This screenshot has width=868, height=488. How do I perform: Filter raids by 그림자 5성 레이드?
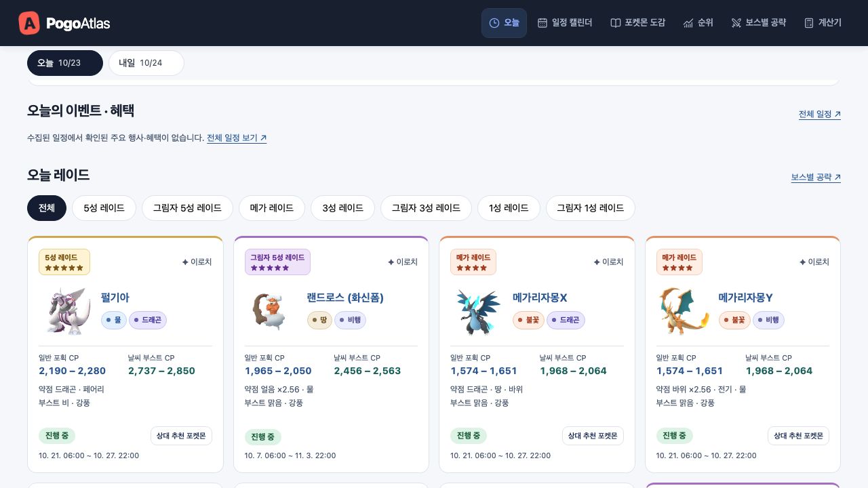pos(187,208)
